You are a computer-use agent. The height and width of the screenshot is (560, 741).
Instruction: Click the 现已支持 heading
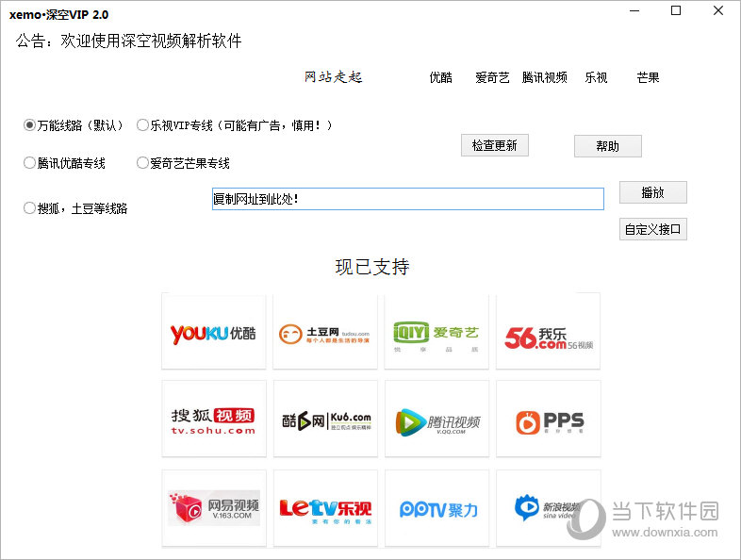click(372, 267)
